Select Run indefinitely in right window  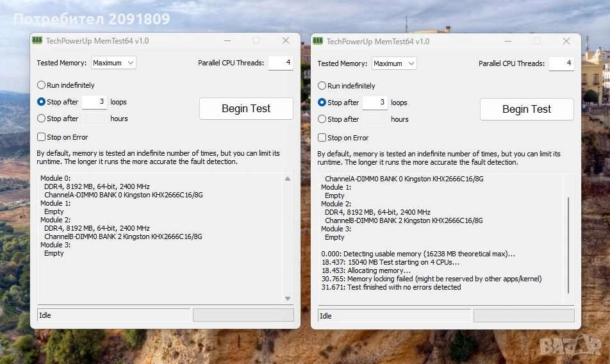(322, 86)
